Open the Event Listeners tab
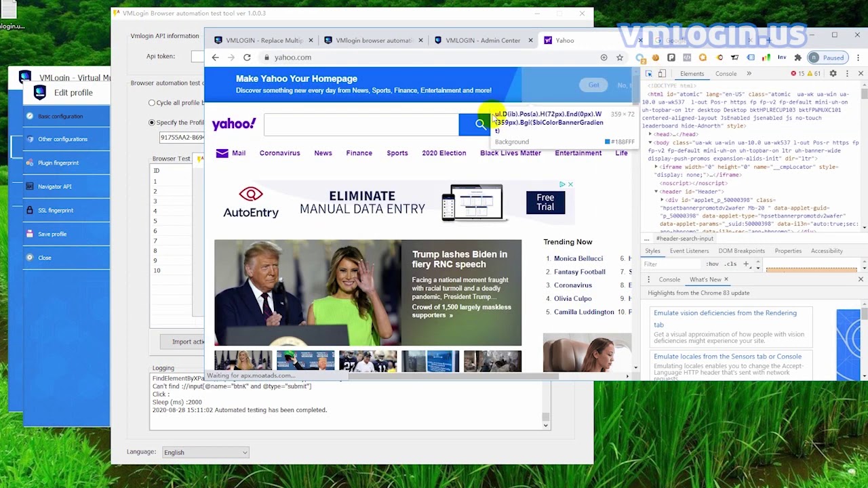This screenshot has width=868, height=488. point(689,251)
